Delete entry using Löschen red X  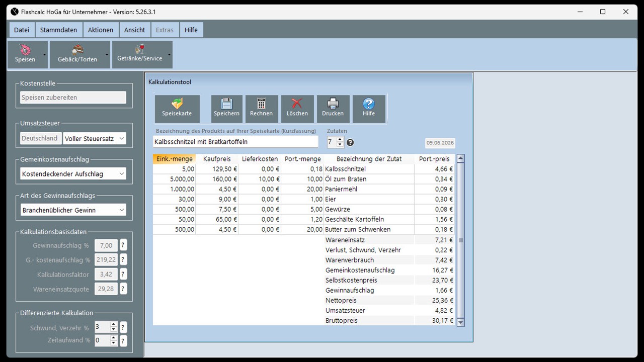[297, 109]
